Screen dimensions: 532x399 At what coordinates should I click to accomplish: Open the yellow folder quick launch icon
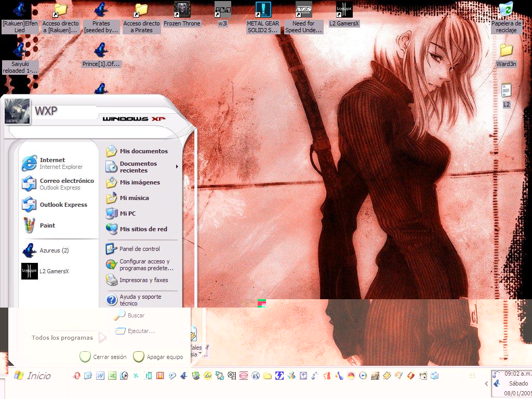[x=268, y=376]
